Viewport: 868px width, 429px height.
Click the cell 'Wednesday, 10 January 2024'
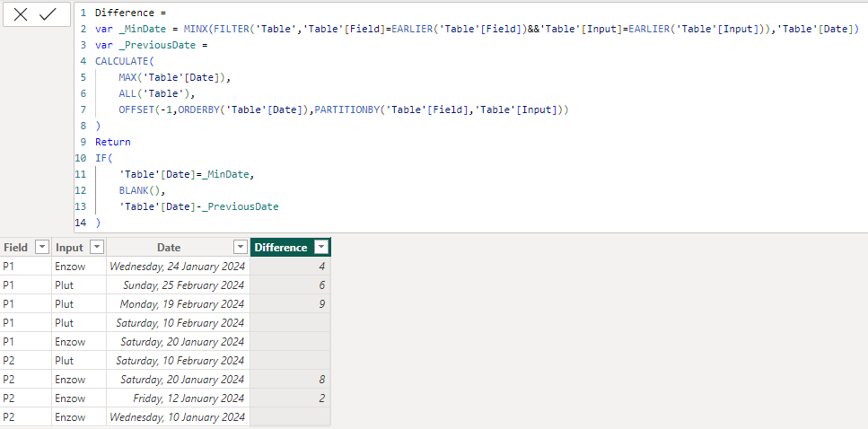click(179, 416)
